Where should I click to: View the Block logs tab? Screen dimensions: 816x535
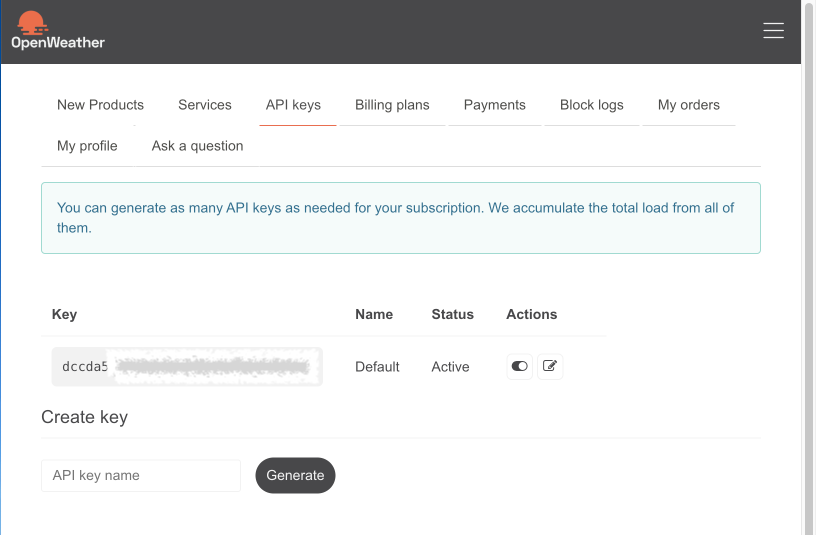pos(591,105)
